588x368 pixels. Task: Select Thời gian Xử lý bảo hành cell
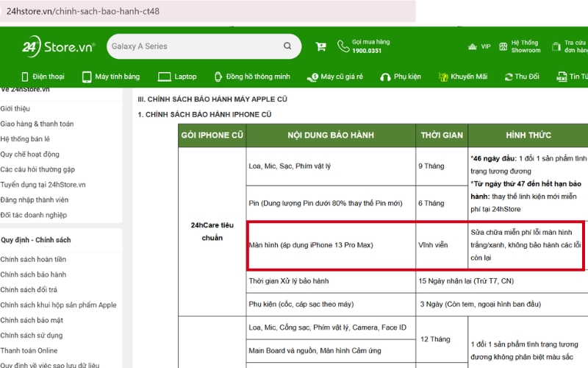[331, 281]
